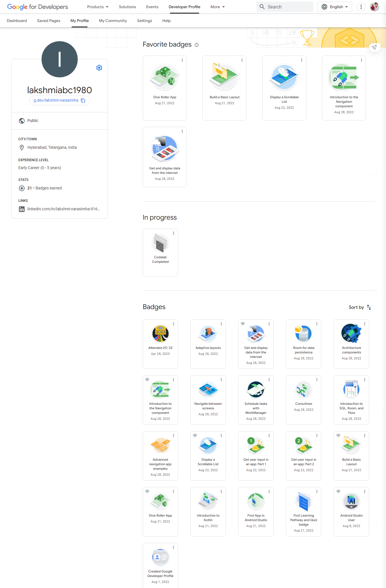
Task: Open profile settings gear icon
Action: point(99,68)
